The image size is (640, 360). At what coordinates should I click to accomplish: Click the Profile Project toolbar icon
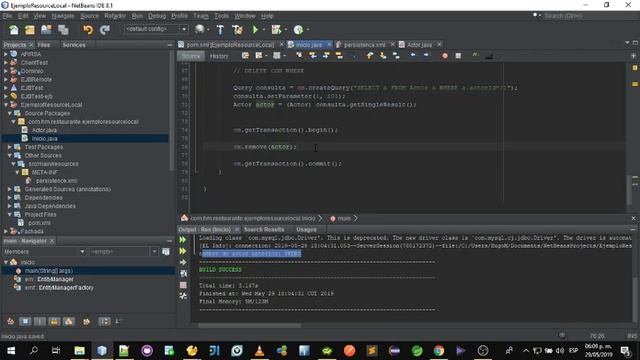pos(298,29)
